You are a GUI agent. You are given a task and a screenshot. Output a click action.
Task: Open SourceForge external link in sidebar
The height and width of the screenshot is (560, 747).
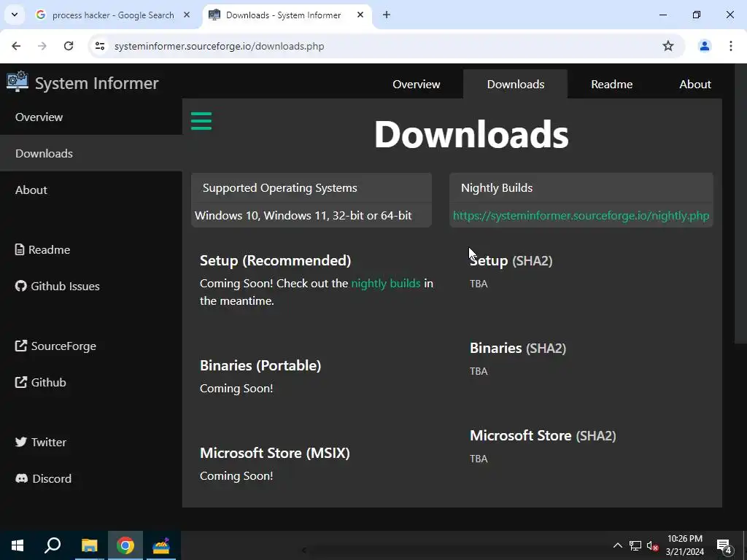coord(55,346)
